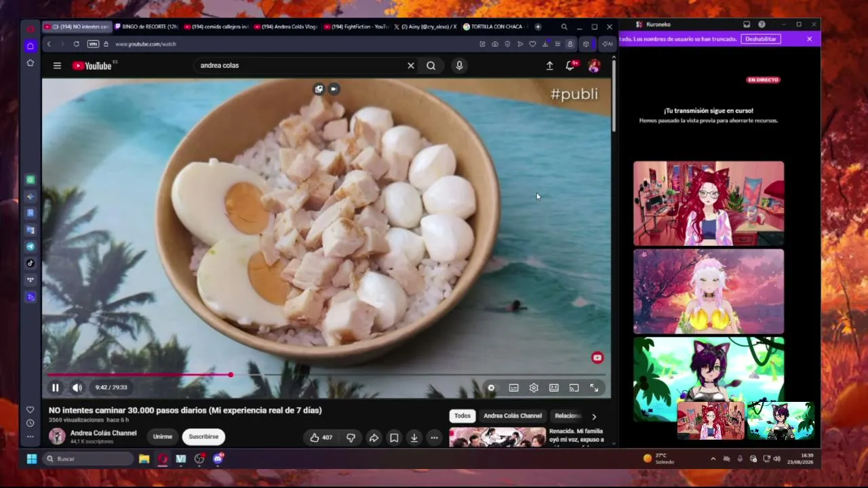Viewport: 868px width, 488px height.
Task: Switch to the 'FightFiction' browser tab
Action: 356,27
